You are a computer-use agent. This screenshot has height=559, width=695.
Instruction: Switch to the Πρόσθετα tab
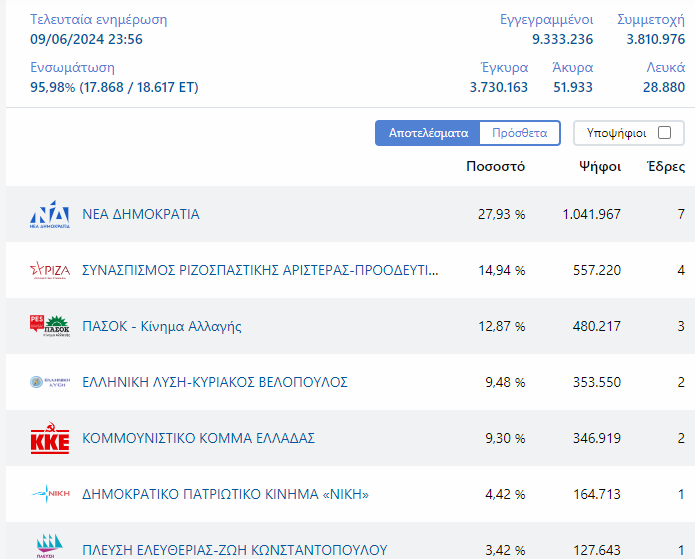[519, 133]
